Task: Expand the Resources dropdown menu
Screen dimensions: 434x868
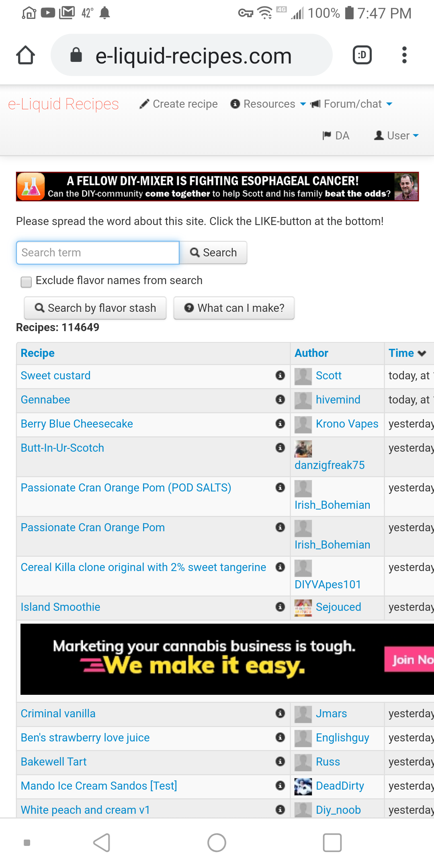Action: [268, 104]
